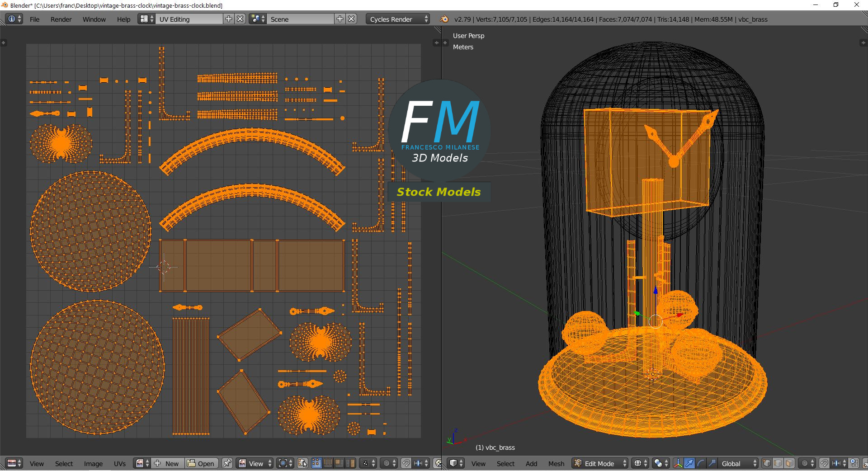Viewport: 868px width, 471px height.
Task: Click the Blender logo in info header
Action: click(x=444, y=19)
